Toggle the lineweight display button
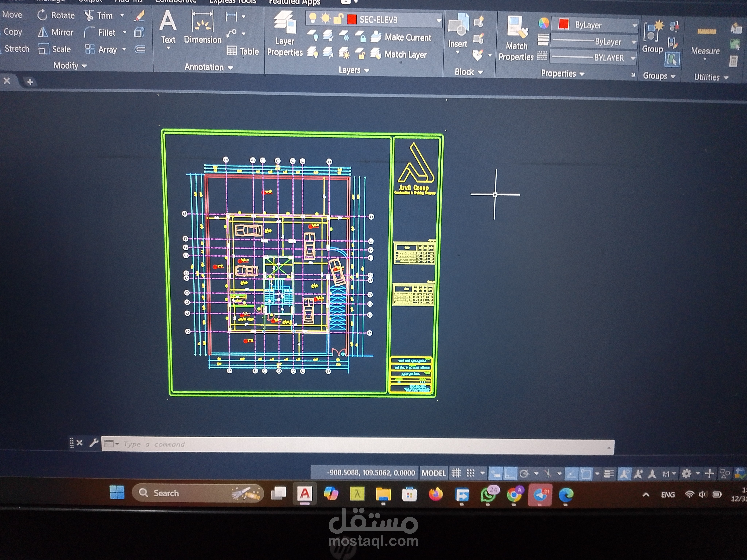747x560 pixels. (609, 474)
